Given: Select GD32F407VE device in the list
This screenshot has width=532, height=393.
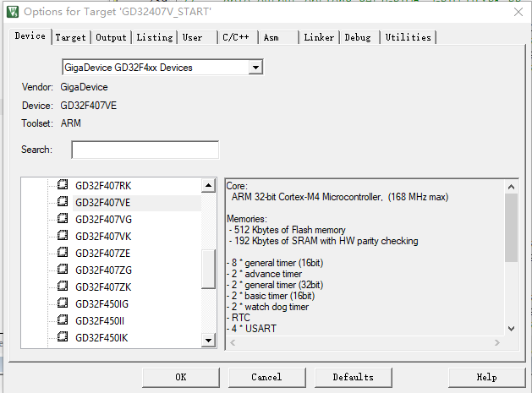Looking at the screenshot, I should (x=103, y=203).
